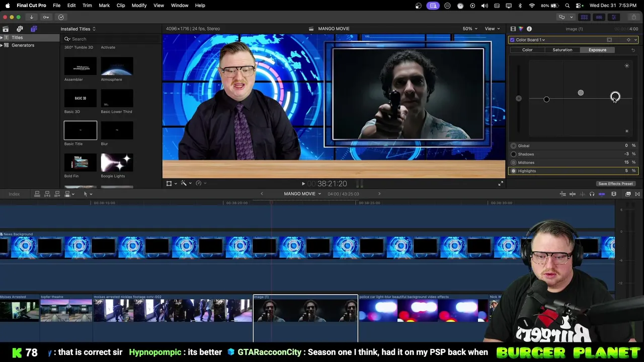Screen dimensions: 644x362
Task: Open the MANGO MOVIE project dropdown in timeline
Action: 302,194
